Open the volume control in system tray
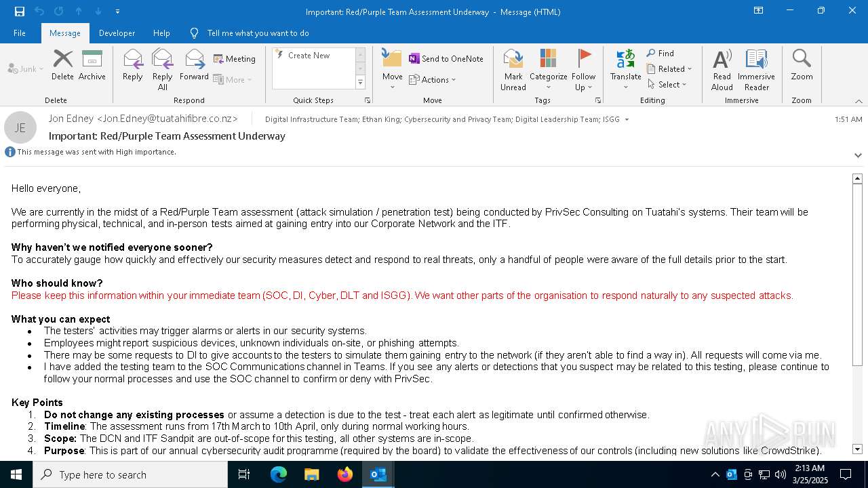 [x=781, y=474]
